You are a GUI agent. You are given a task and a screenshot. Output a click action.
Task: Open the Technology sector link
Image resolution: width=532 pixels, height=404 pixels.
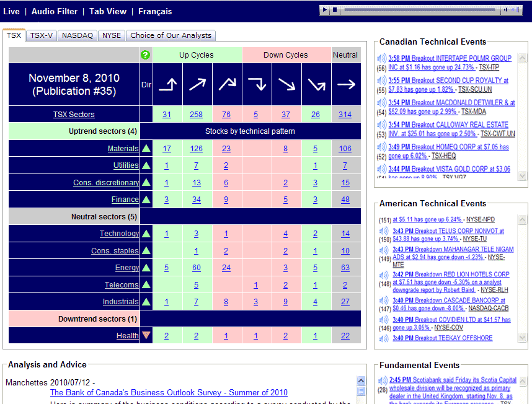tap(119, 234)
